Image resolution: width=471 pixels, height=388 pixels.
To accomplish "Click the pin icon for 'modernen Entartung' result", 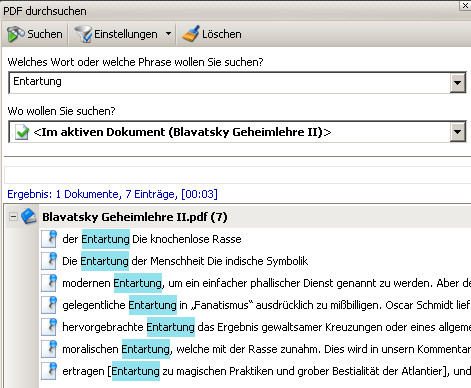I will [49, 283].
